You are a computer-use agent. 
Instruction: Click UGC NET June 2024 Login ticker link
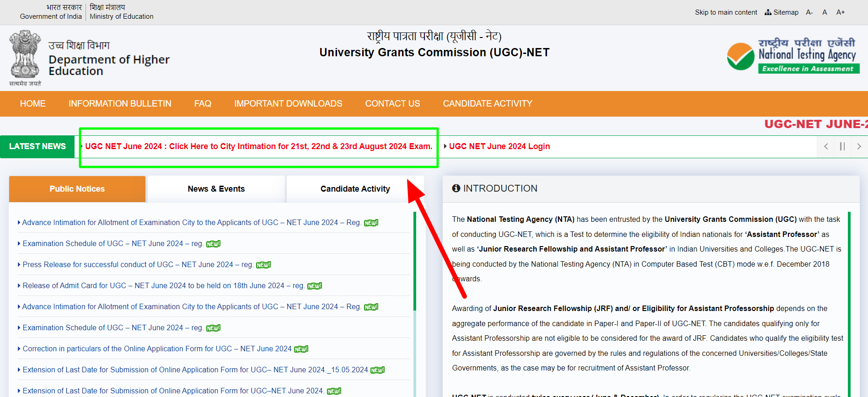click(499, 146)
